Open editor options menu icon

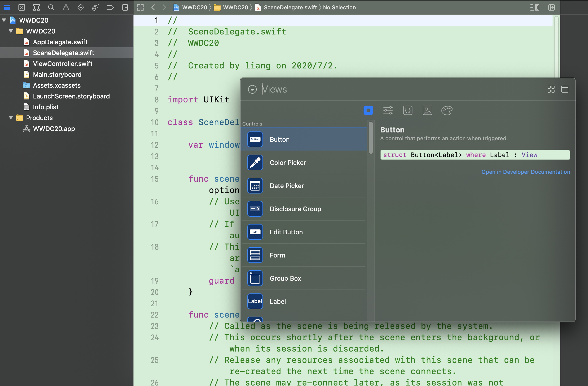535,7
